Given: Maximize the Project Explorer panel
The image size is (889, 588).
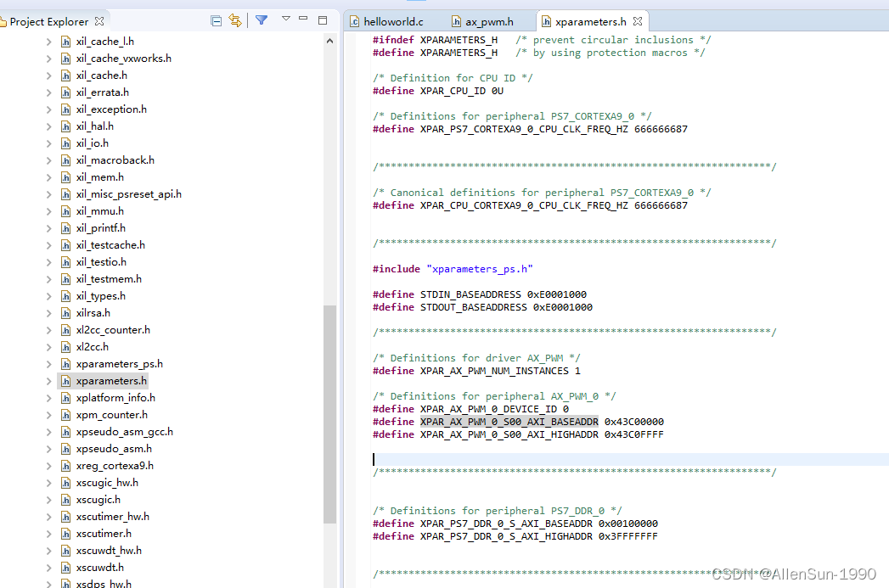Looking at the screenshot, I should pyautogui.click(x=323, y=20).
